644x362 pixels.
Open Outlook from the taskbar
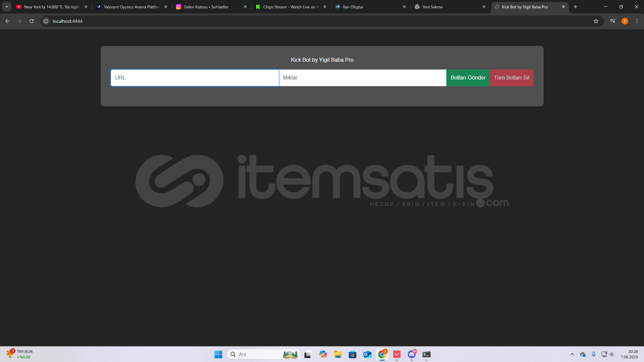[367, 354]
